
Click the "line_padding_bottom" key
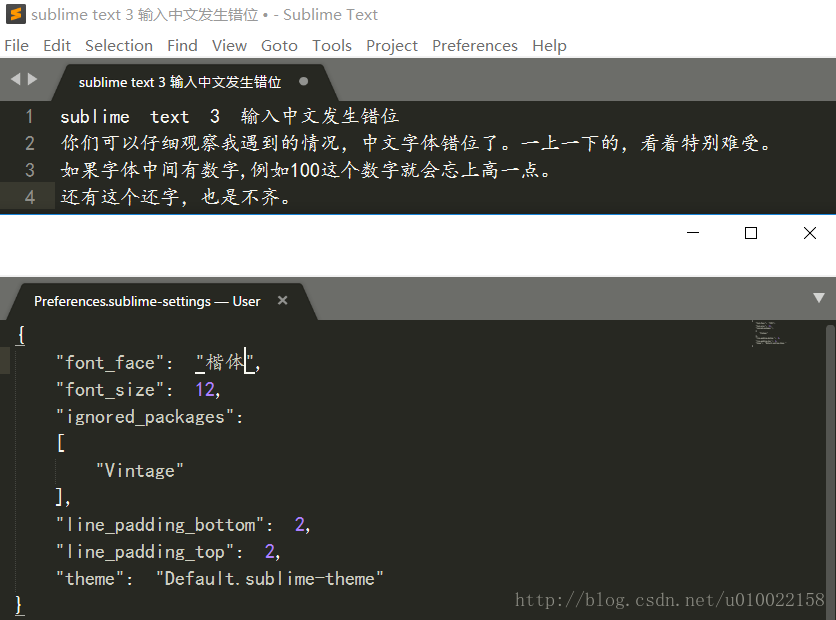pyautogui.click(x=160, y=525)
